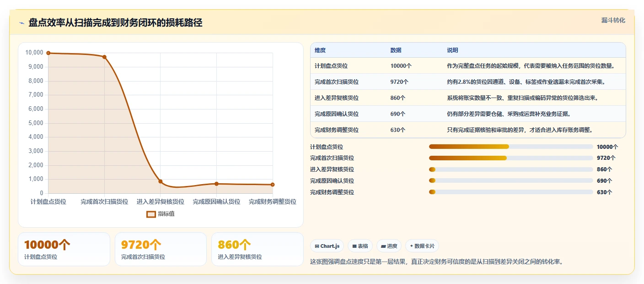Click x-axis label 计划盘点货位
The image size is (644, 284).
(48, 202)
